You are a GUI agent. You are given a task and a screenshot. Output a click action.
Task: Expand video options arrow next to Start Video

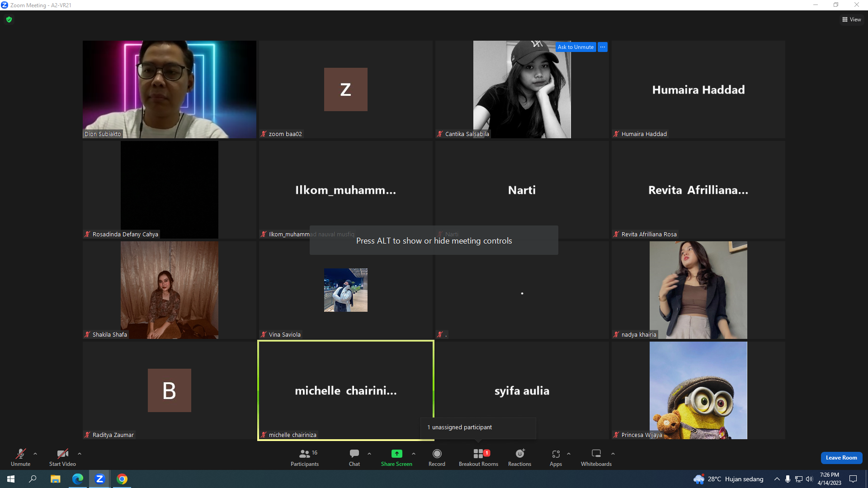pos(80,454)
